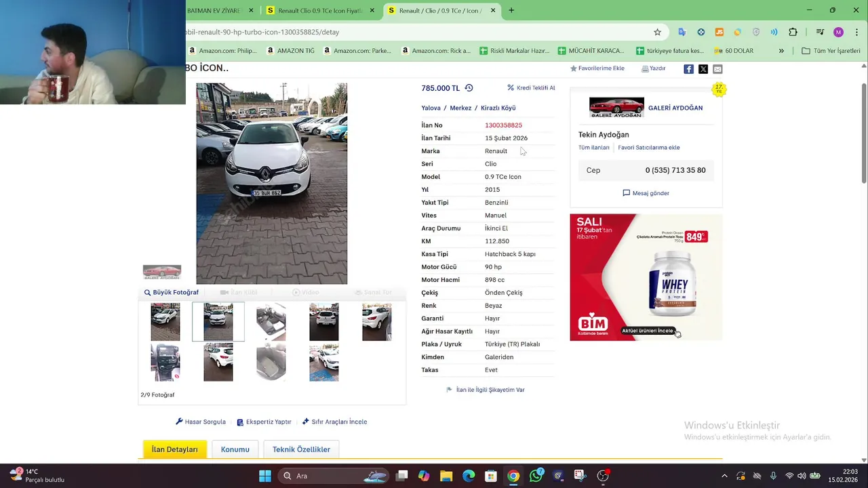Image resolution: width=868 pixels, height=488 pixels.
Task: Click the Hasar Sorgula link
Action: [201, 422]
